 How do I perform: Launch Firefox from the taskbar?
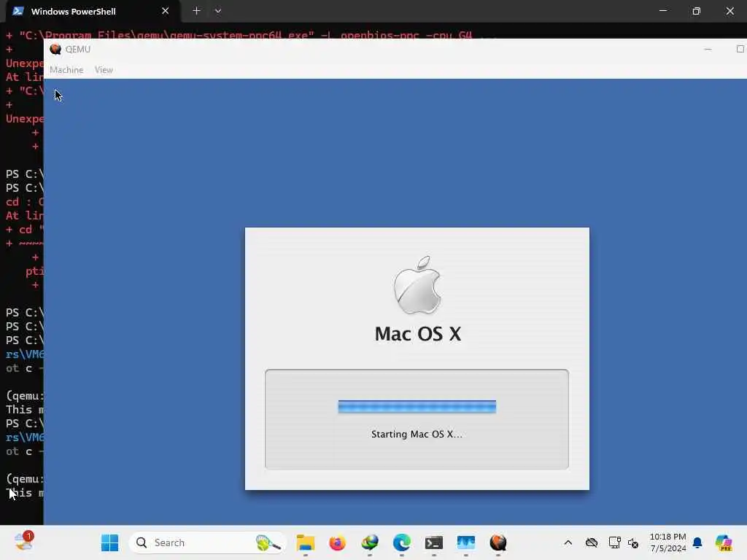click(337, 542)
